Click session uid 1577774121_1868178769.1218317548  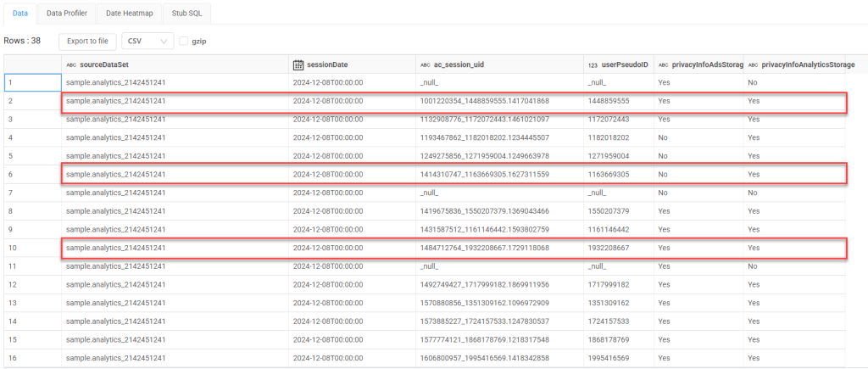[x=484, y=339]
